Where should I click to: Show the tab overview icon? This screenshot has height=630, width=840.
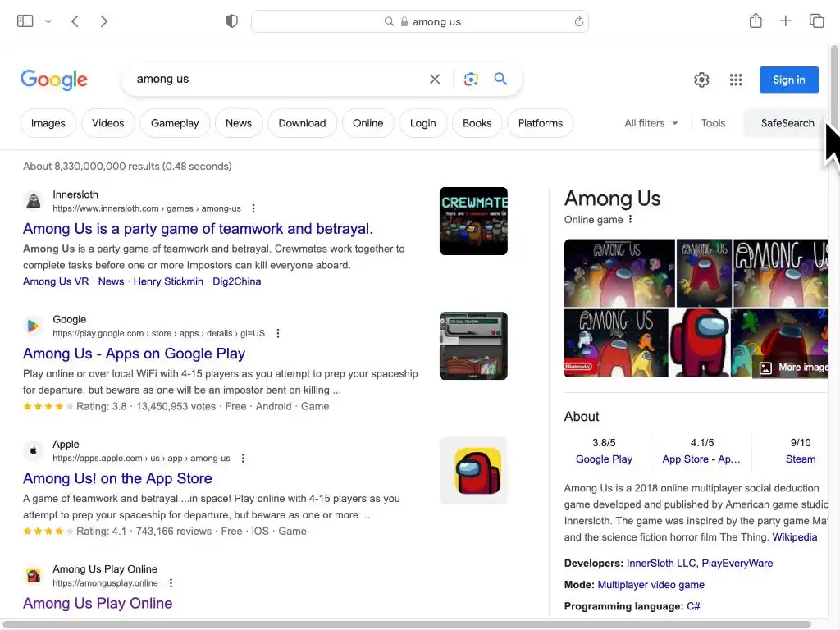[x=816, y=21]
